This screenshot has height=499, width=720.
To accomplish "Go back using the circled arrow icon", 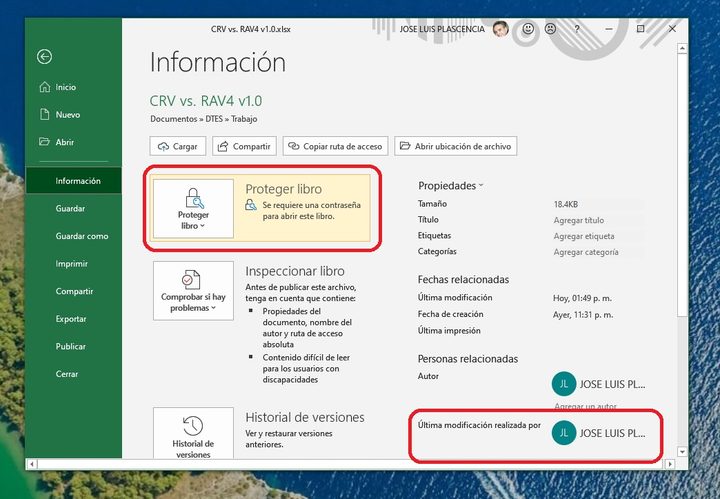I will pyautogui.click(x=45, y=57).
